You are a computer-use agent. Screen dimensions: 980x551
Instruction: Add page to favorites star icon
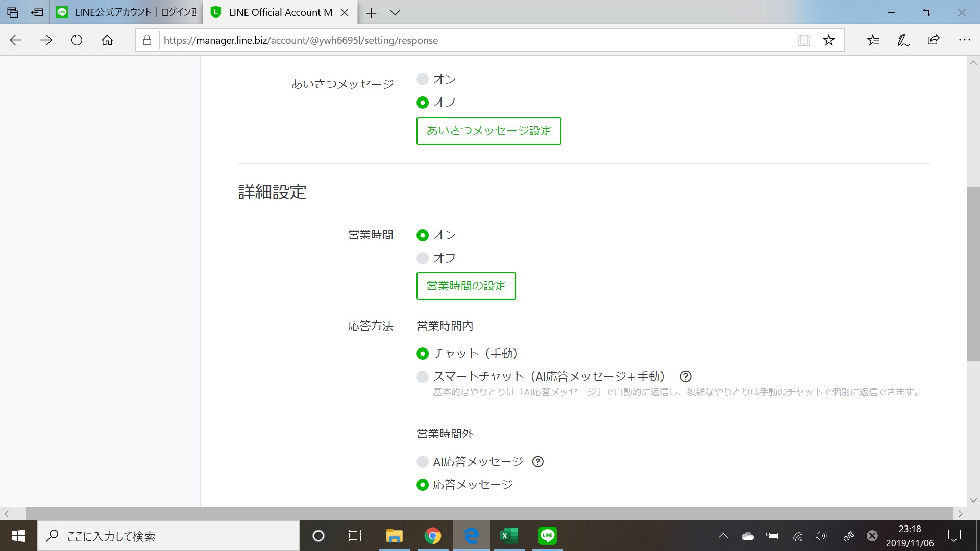829,40
